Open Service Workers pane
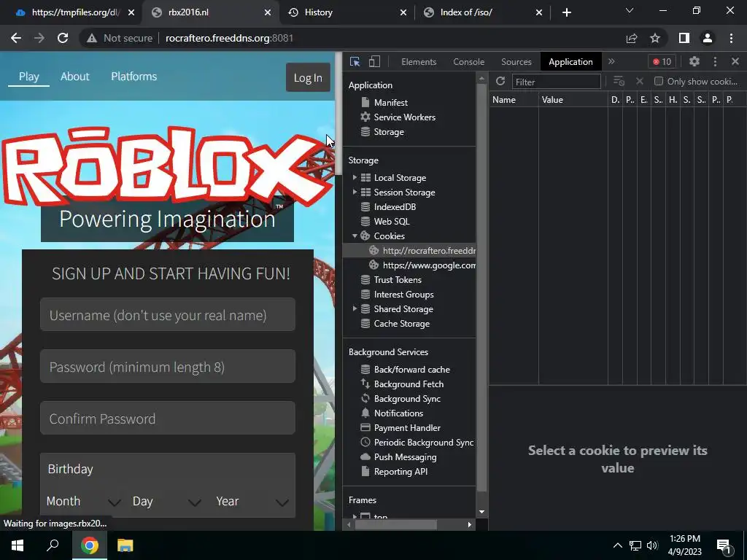This screenshot has height=560, width=747. tap(404, 117)
